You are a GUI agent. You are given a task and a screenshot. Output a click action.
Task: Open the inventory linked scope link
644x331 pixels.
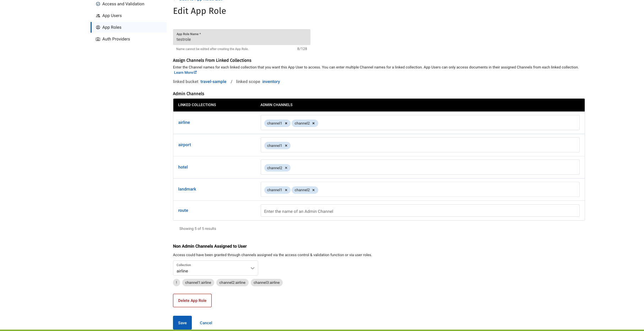(x=271, y=82)
